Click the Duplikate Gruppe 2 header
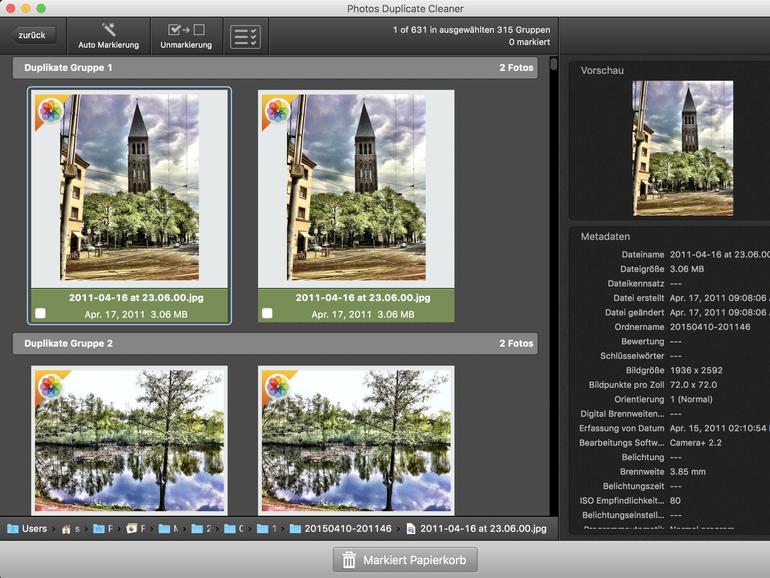 (275, 343)
